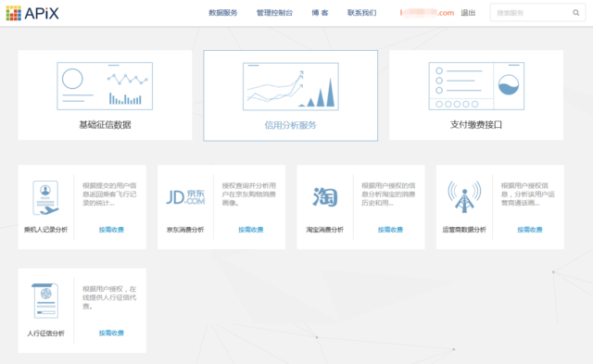Click 按需收费 in the 人行征信分析 card
The image size is (593, 364).
pyautogui.click(x=111, y=333)
